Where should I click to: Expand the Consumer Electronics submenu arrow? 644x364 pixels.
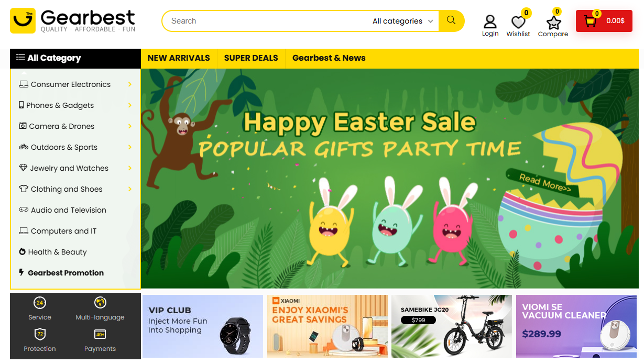click(x=129, y=84)
